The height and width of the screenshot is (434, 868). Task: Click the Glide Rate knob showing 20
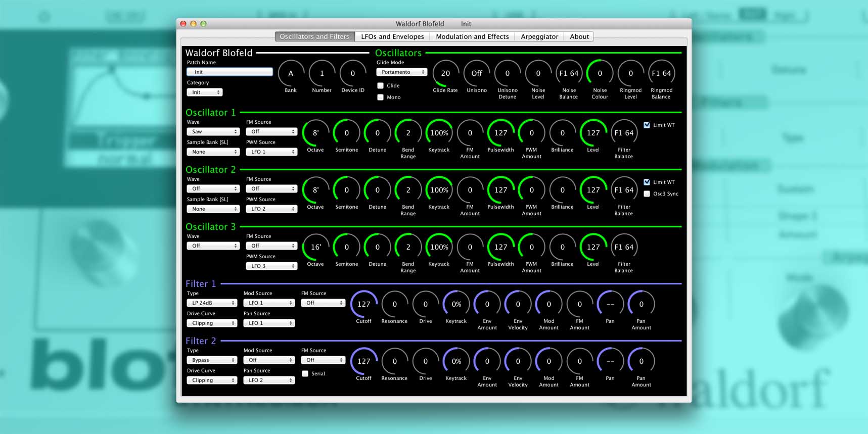point(445,73)
